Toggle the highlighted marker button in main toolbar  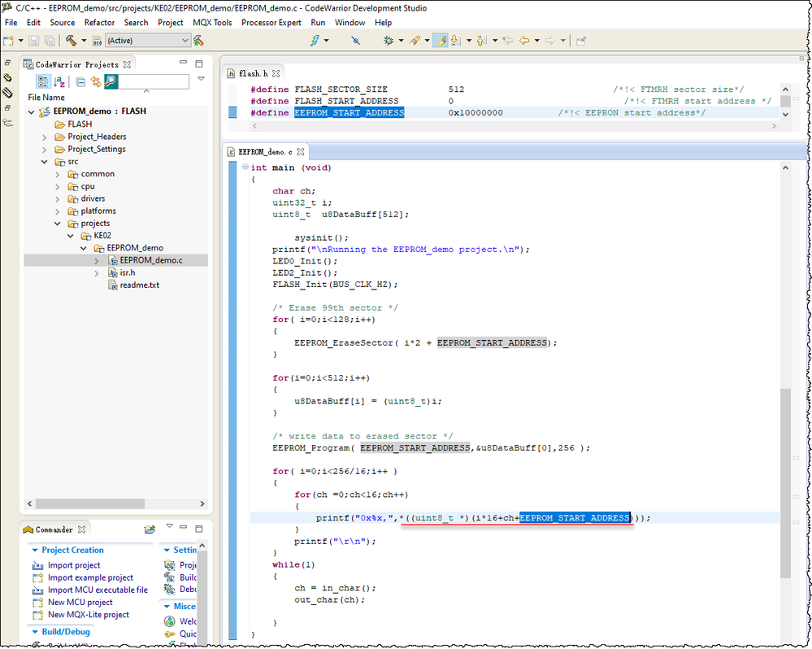(440, 40)
